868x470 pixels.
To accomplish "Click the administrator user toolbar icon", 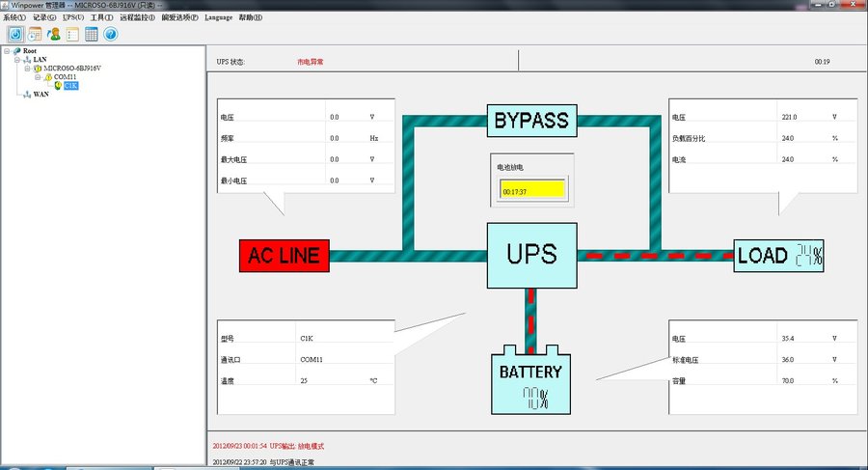I will pos(54,35).
